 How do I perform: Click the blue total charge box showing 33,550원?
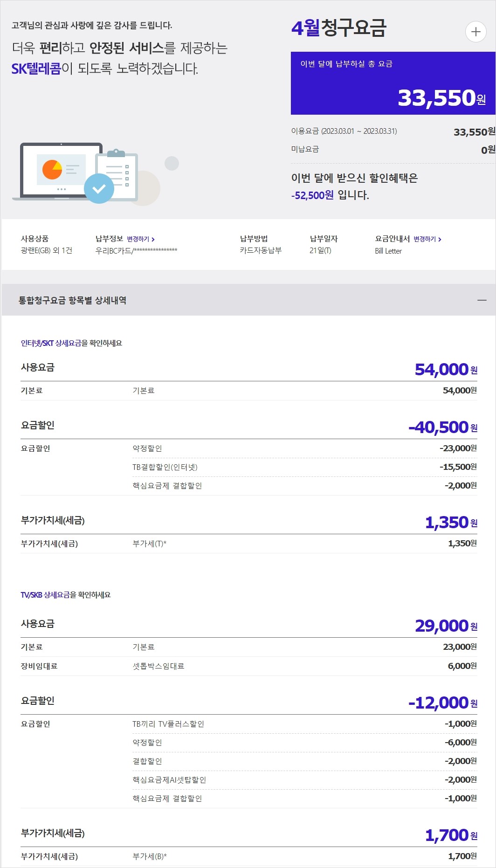[393, 83]
